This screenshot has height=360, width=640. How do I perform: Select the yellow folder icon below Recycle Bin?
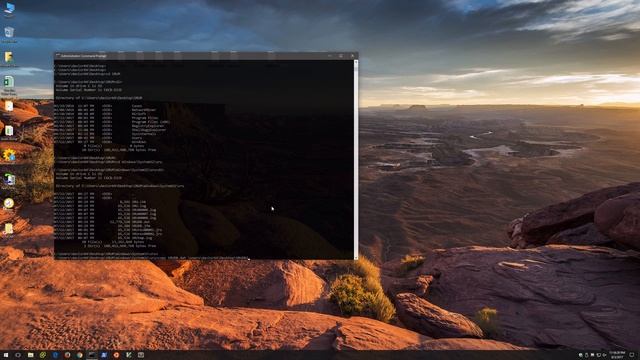tap(9, 58)
